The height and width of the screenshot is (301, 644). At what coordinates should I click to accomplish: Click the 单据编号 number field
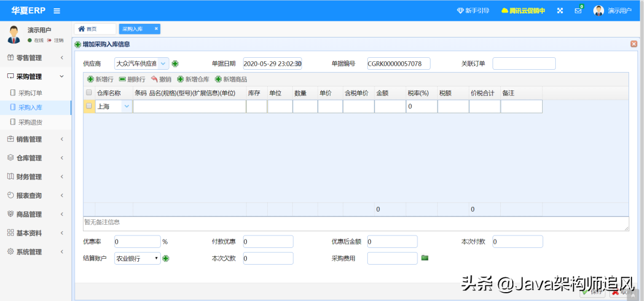tap(399, 64)
